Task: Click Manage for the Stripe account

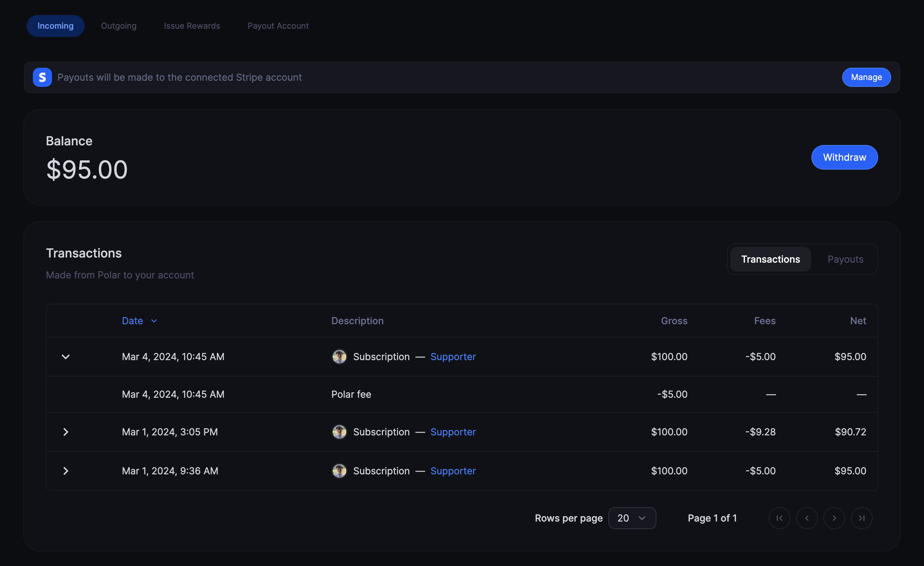Action: point(866,77)
